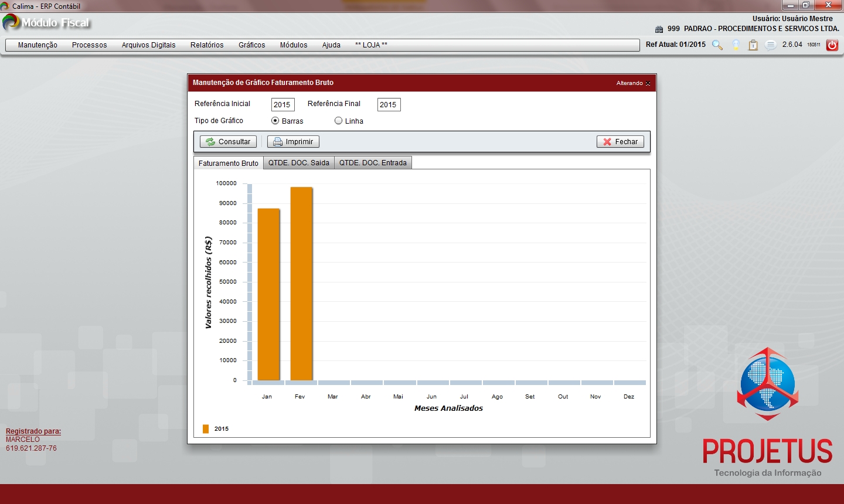This screenshot has width=844, height=504.
Task: Click the Referência Inicial year field
Action: 283,105
